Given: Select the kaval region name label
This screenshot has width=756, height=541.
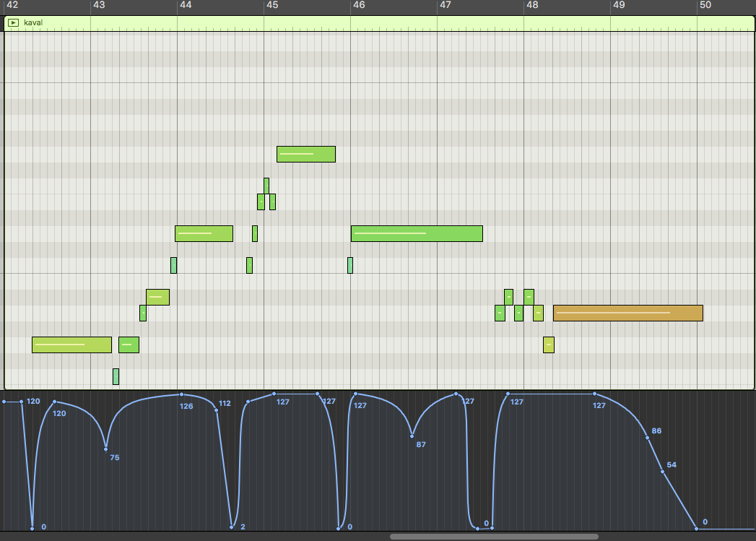Looking at the screenshot, I should click(x=33, y=22).
